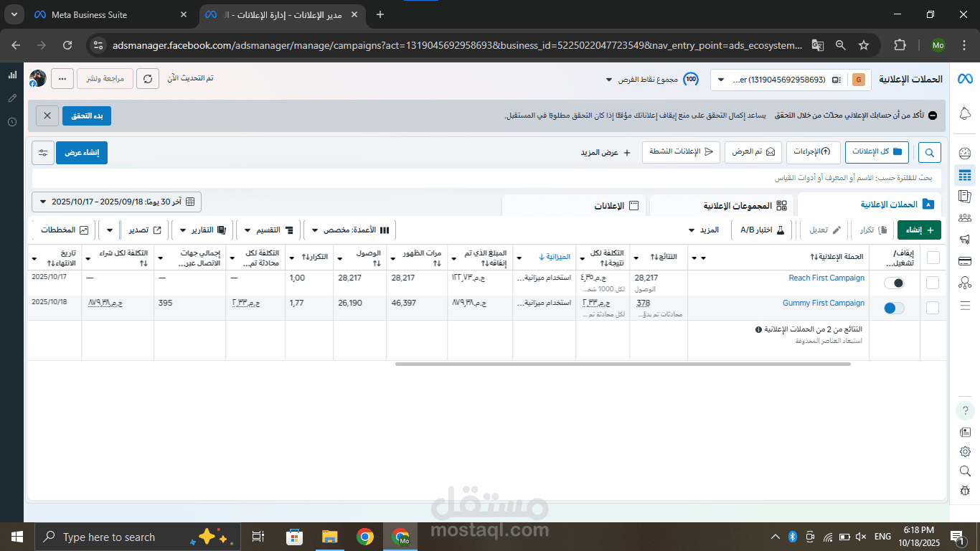Toggle Gummy First Campaign on/off switch
Image resolution: width=980 pixels, height=551 pixels.
point(894,308)
